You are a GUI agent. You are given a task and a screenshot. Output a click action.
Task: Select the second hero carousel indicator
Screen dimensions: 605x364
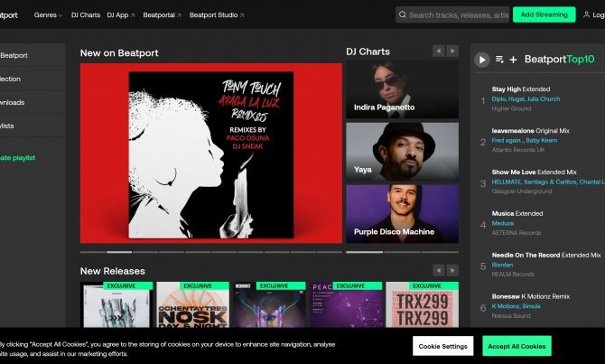[119, 252]
